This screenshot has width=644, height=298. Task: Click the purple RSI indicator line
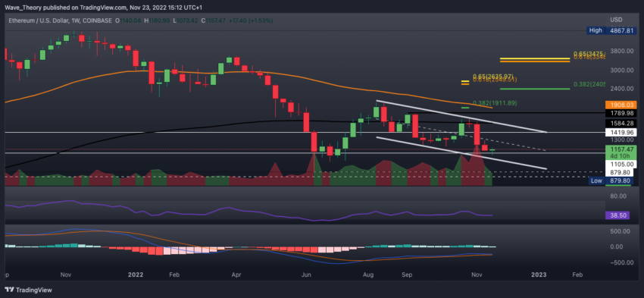coord(246,211)
